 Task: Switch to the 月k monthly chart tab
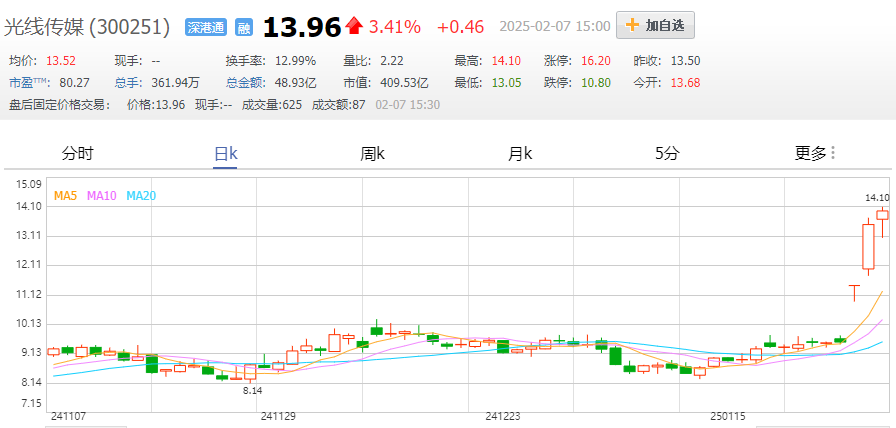click(520, 153)
